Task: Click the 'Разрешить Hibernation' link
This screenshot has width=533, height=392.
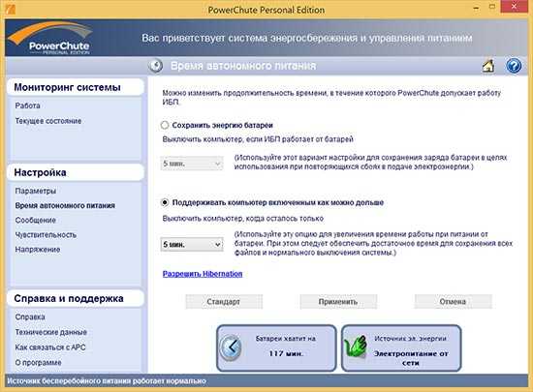Action: (203, 274)
